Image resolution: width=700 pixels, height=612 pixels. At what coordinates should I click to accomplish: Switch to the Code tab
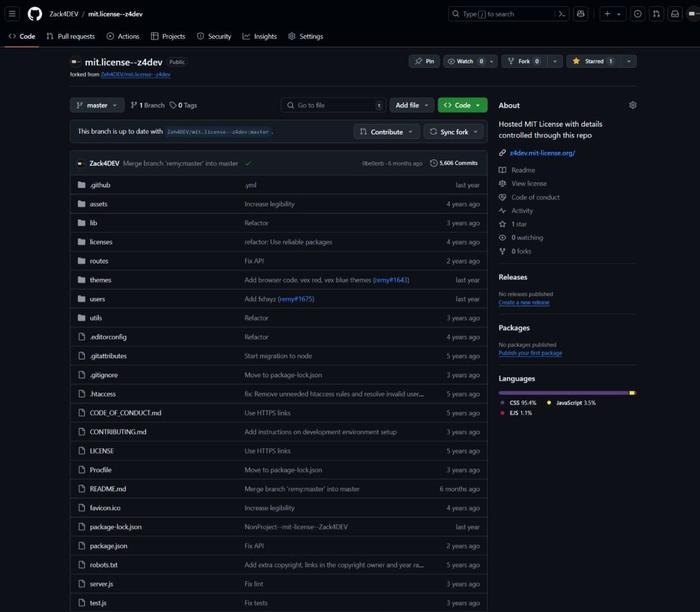point(22,36)
